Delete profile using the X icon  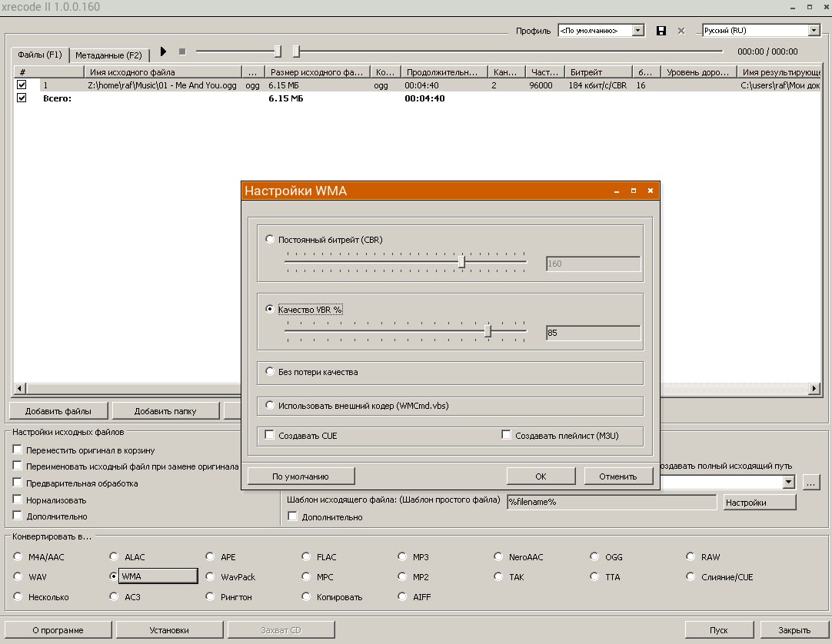681,31
